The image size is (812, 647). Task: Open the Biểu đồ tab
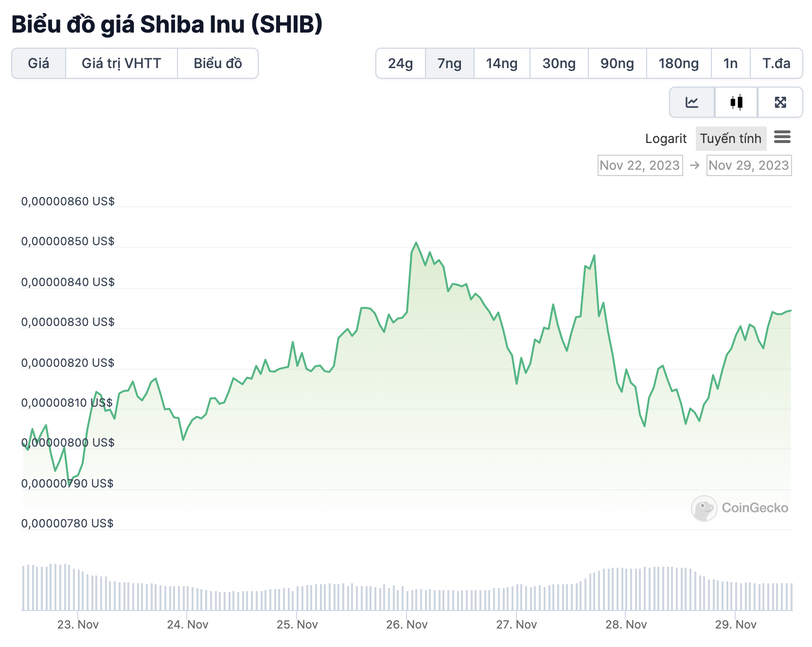pyautogui.click(x=218, y=63)
